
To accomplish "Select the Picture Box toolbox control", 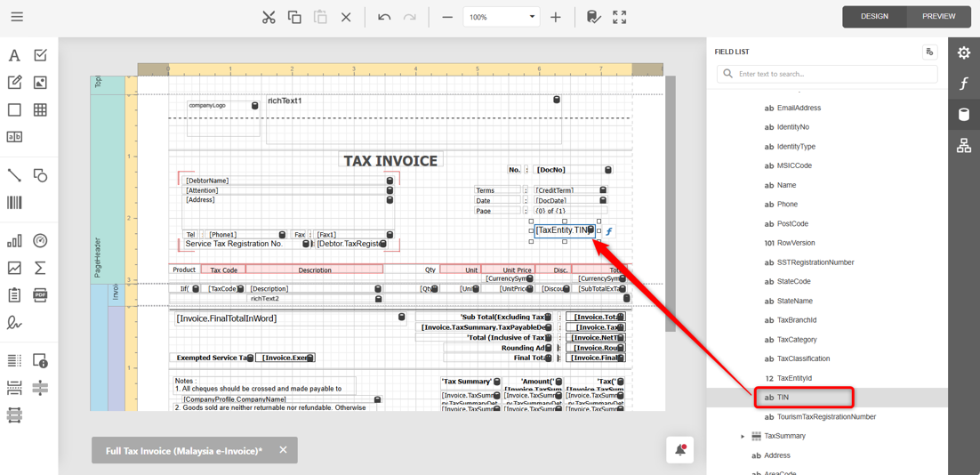I will pyautogui.click(x=40, y=82).
